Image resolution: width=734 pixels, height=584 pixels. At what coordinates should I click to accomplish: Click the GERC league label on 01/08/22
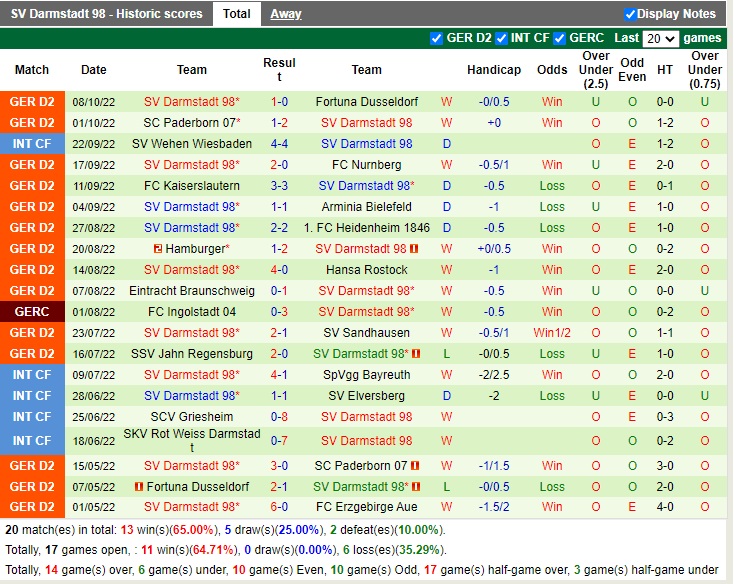(32, 312)
